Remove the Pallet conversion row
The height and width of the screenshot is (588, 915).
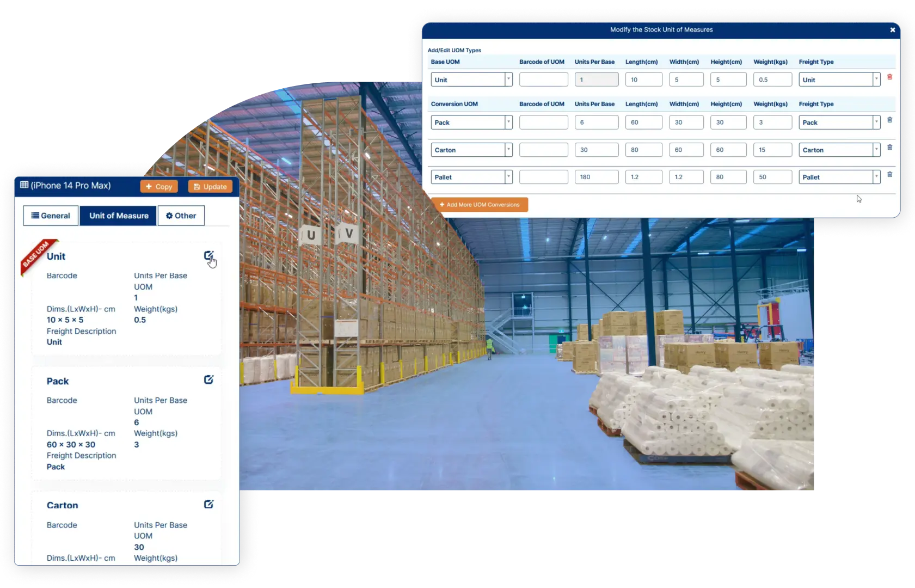(x=891, y=174)
